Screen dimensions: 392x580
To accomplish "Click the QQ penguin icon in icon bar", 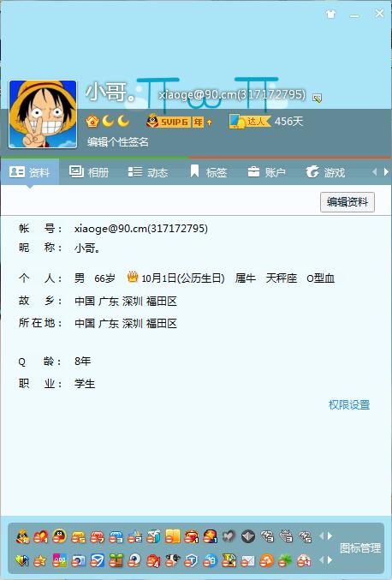I will [59, 535].
